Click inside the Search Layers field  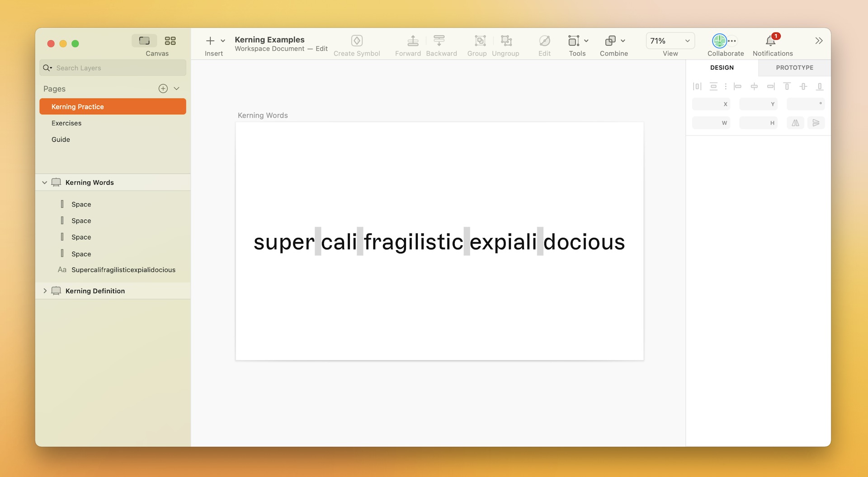point(112,68)
